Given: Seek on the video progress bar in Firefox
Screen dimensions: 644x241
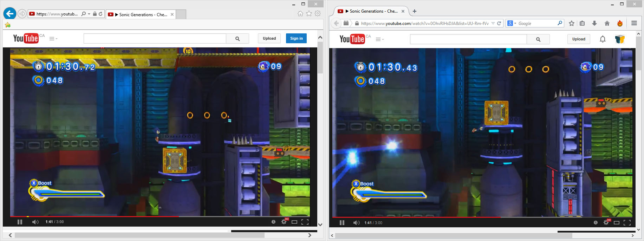Looking at the screenshot, I should click(x=482, y=217).
